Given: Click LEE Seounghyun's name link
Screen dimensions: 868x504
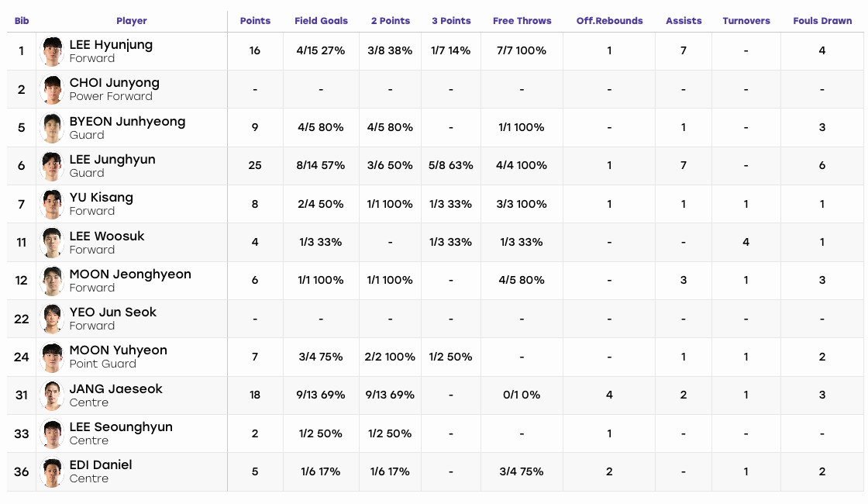Looking at the screenshot, I should (121, 427).
